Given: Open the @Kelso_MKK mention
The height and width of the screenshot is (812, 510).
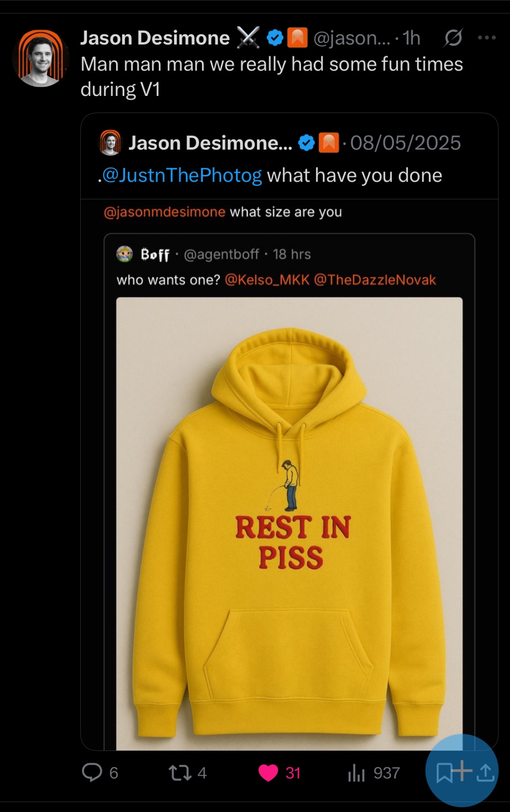Looking at the screenshot, I should coord(267,280).
